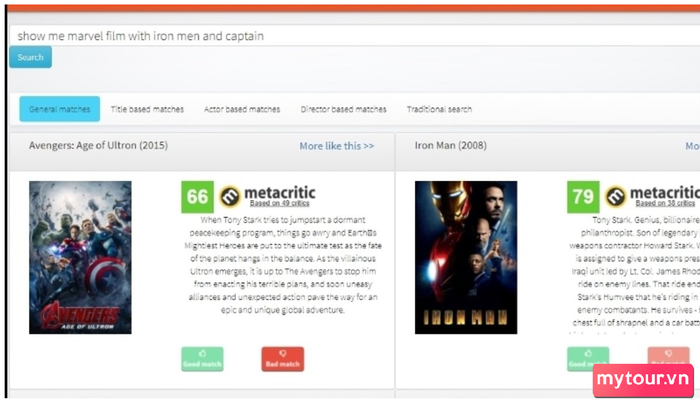The image size is (700, 405).
Task: Open More like this for Avengers
Action: (337, 146)
